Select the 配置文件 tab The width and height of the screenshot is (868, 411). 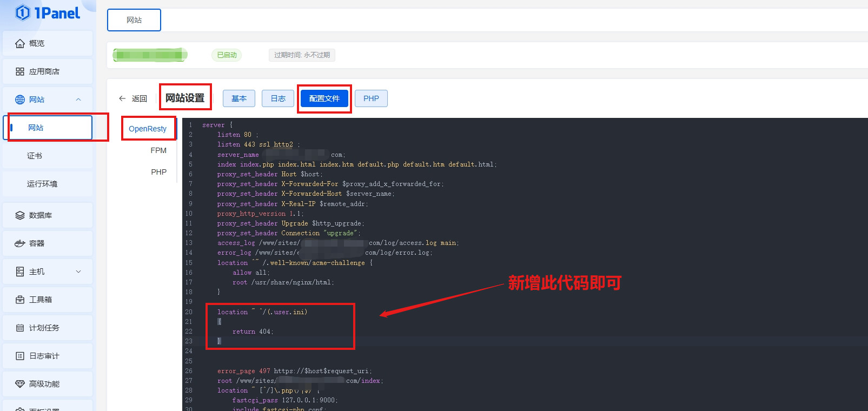tap(324, 98)
